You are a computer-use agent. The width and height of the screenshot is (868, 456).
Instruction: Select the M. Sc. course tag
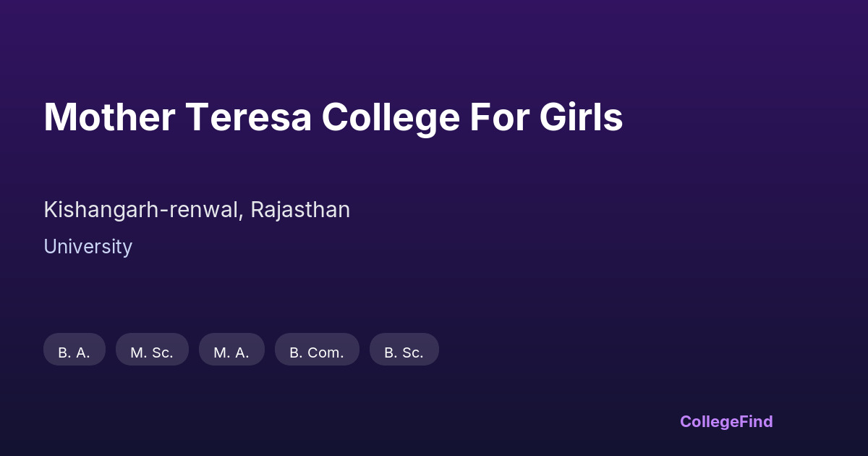click(152, 352)
